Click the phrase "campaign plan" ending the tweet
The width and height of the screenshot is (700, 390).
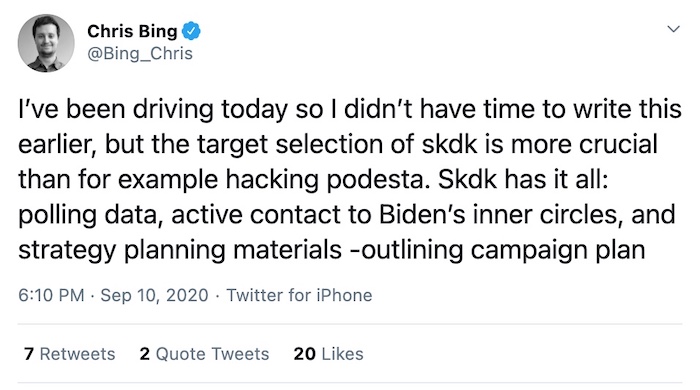coord(558,250)
